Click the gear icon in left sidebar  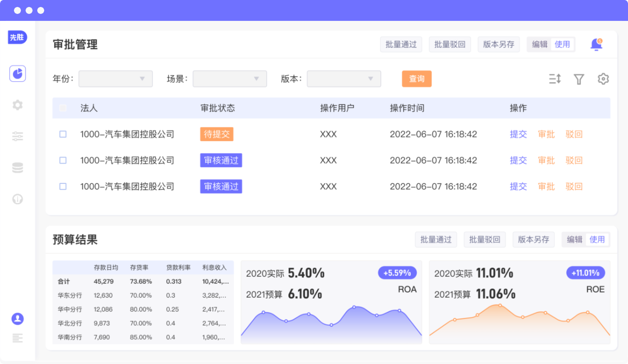(x=18, y=105)
